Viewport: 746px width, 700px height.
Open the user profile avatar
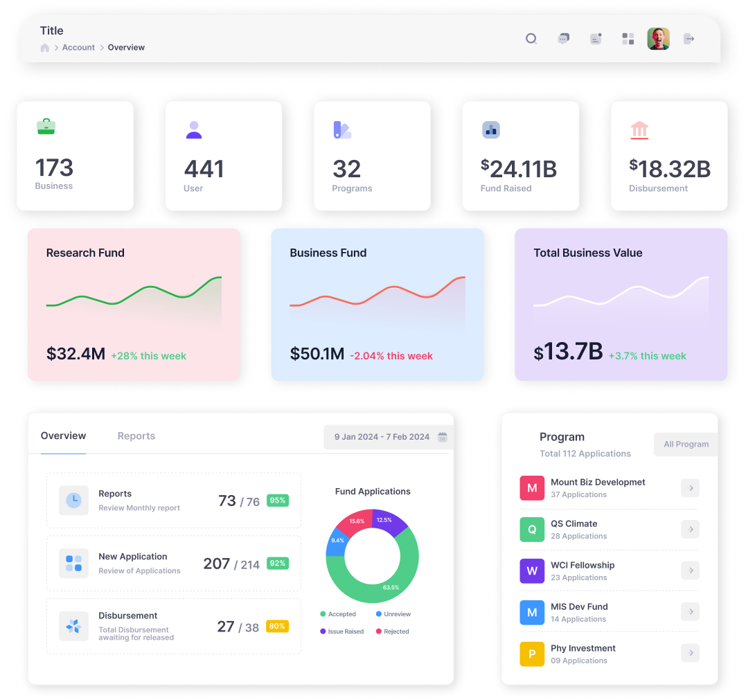(658, 39)
